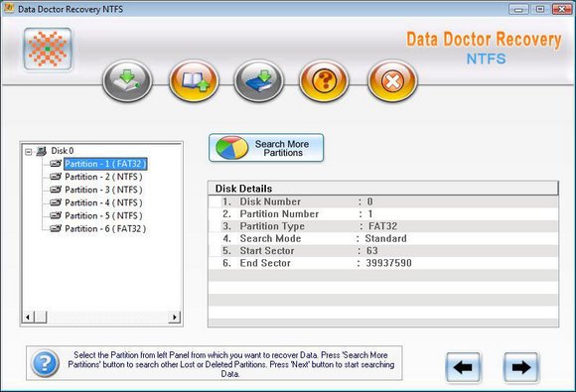The image size is (576, 392).
Task: Minimize the Data Doctor Recovery window
Action: click(518, 9)
